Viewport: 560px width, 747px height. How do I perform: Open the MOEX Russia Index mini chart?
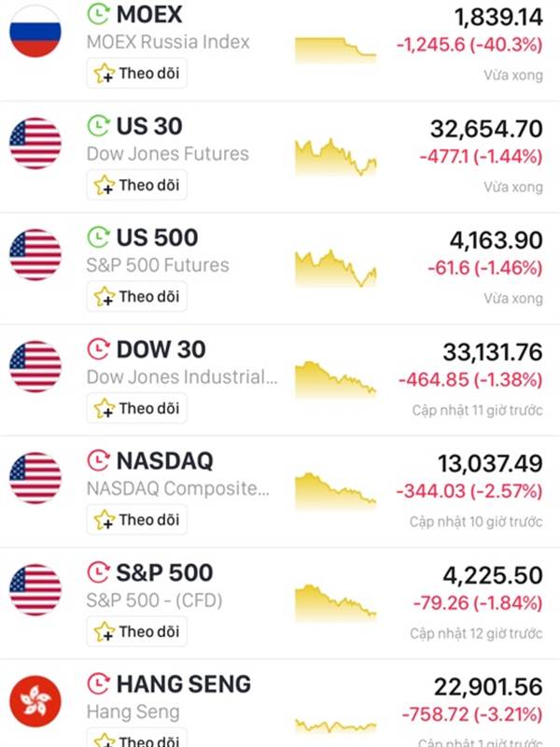(x=336, y=50)
